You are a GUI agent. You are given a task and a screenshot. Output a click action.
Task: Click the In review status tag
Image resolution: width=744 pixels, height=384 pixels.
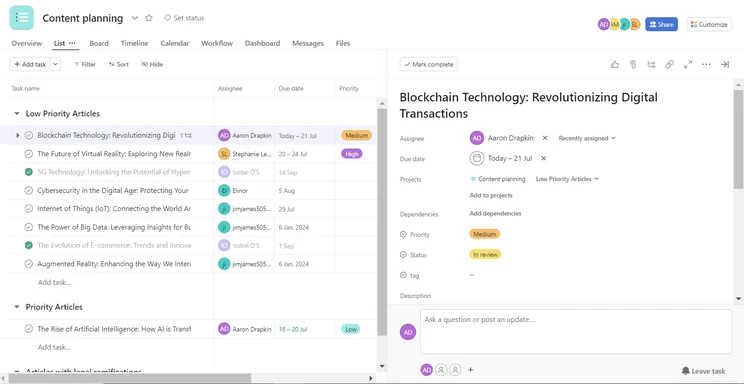pyautogui.click(x=485, y=254)
